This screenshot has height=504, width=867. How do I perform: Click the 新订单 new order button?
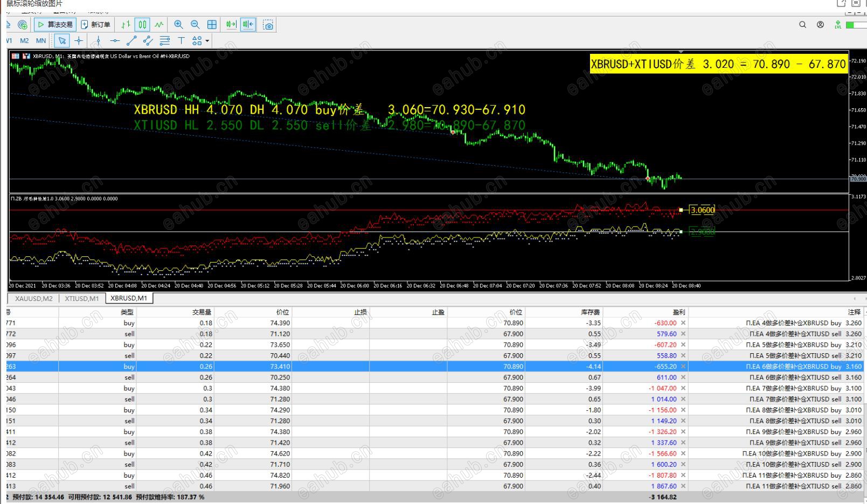(x=95, y=25)
